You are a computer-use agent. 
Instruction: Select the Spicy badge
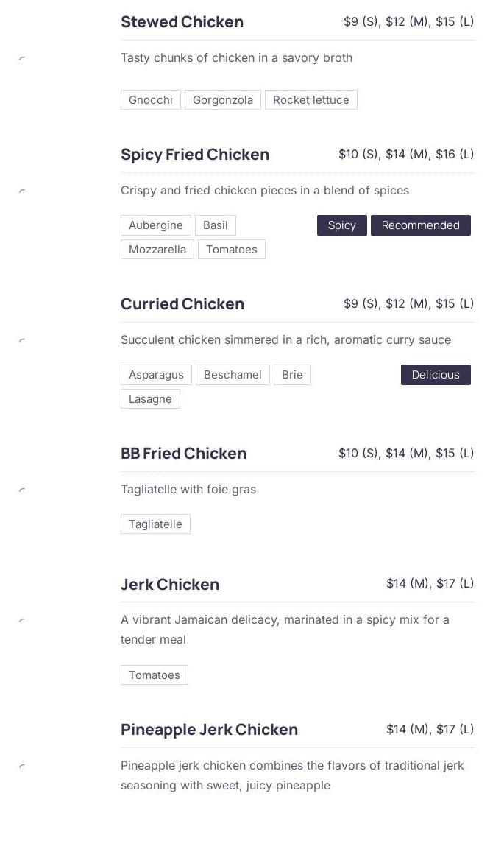click(341, 225)
